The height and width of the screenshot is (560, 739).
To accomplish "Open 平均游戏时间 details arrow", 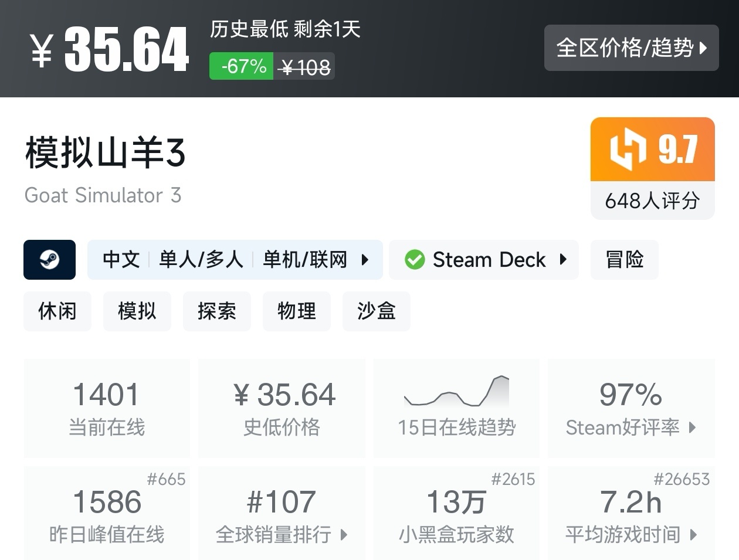I will coord(694,535).
